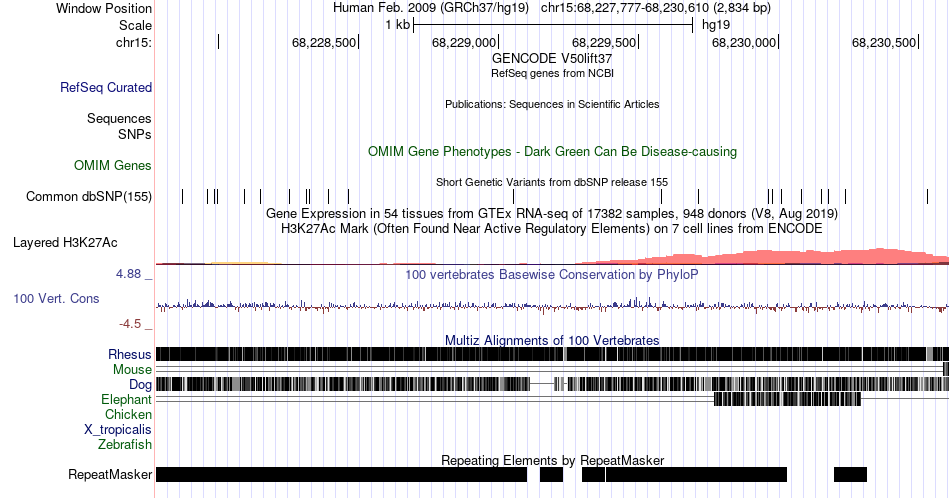
Task: Click the H3K27Ac Mark ENCODE title text
Action: point(552,228)
